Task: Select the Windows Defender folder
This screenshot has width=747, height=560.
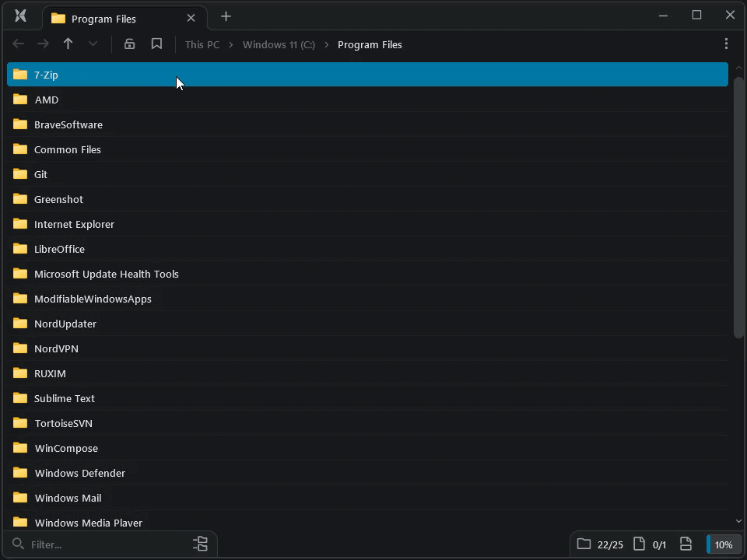Action: 367,473
